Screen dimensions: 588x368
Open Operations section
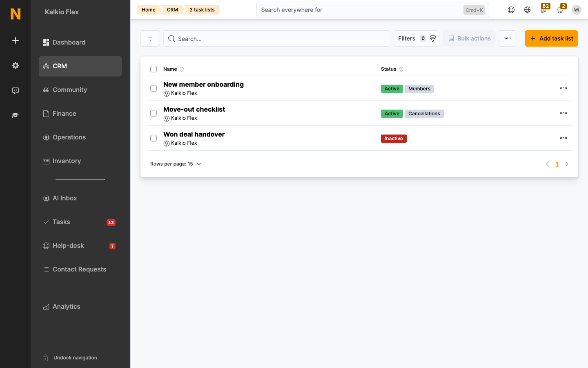pos(80,137)
